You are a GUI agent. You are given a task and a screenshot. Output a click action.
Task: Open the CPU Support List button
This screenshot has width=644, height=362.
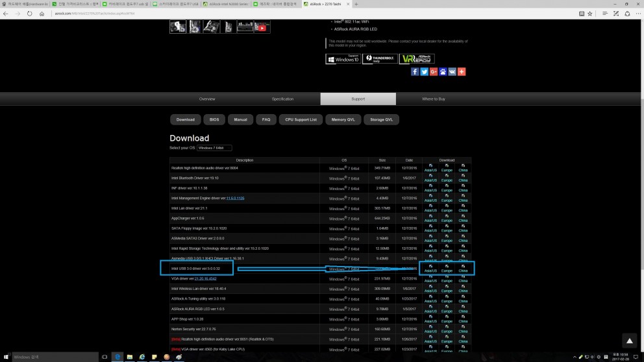pyautogui.click(x=301, y=119)
